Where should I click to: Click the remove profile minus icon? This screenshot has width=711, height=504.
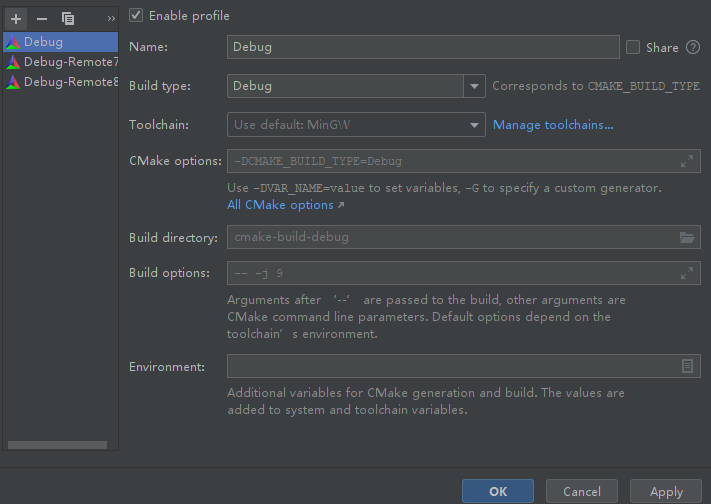(42, 18)
